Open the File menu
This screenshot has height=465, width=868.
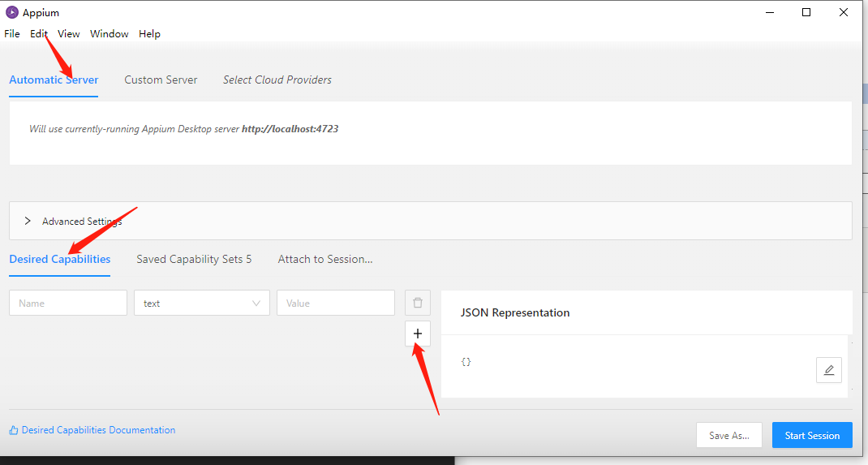[x=12, y=33]
